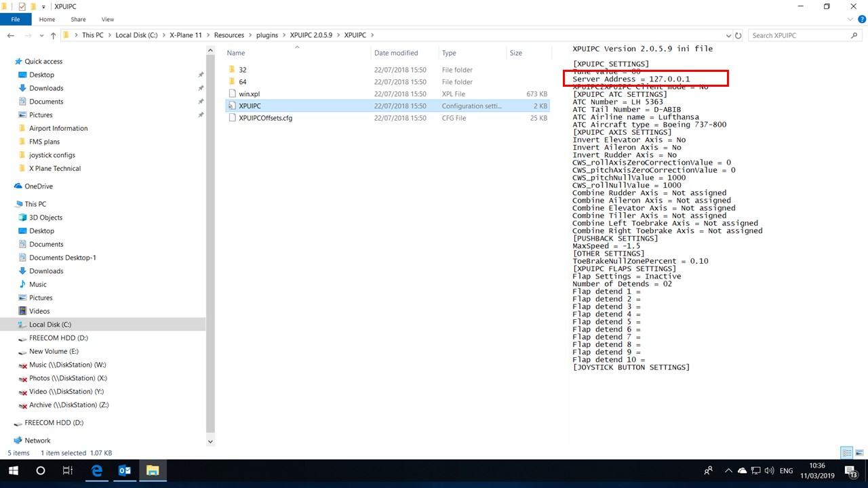868x488 pixels.
Task: Navigate to Resources breadcrumb
Action: [x=229, y=35]
